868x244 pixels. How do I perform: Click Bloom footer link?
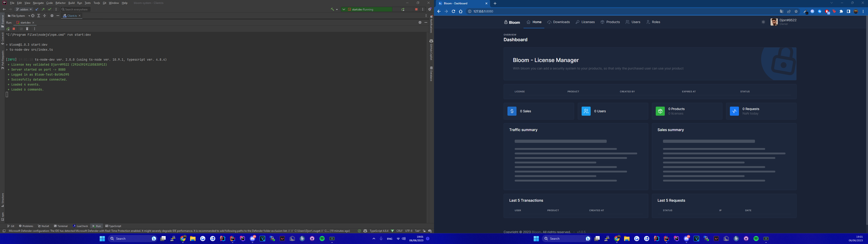coord(536,232)
